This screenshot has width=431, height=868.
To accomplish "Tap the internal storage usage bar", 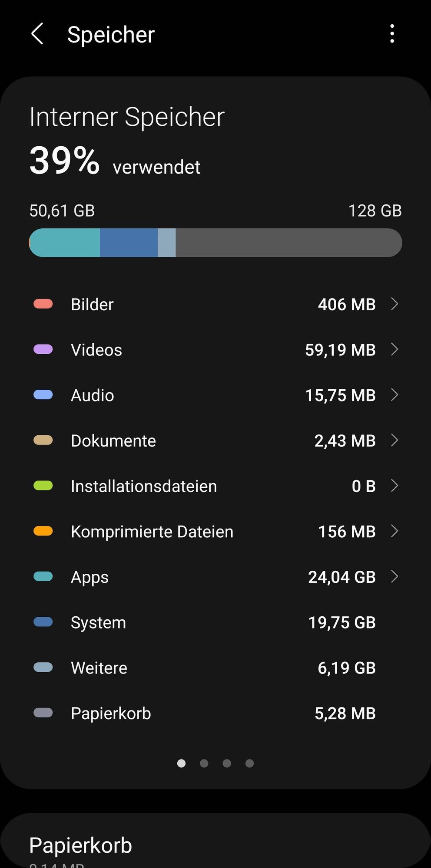I will [x=215, y=243].
